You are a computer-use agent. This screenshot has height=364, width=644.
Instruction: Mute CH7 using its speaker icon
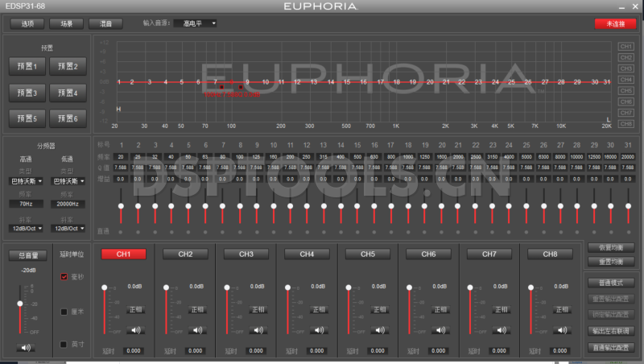click(x=501, y=329)
